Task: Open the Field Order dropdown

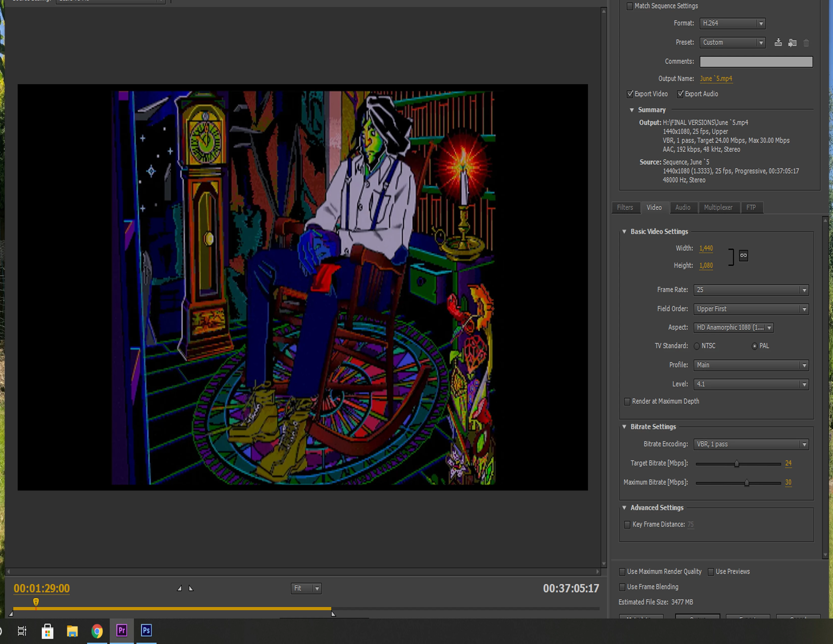Action: pyautogui.click(x=751, y=309)
